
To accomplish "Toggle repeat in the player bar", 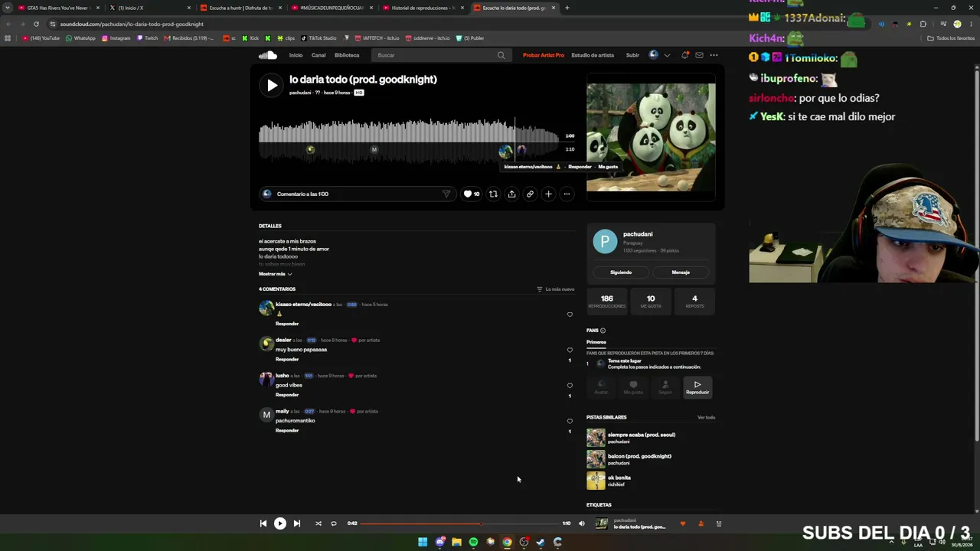I will [334, 523].
